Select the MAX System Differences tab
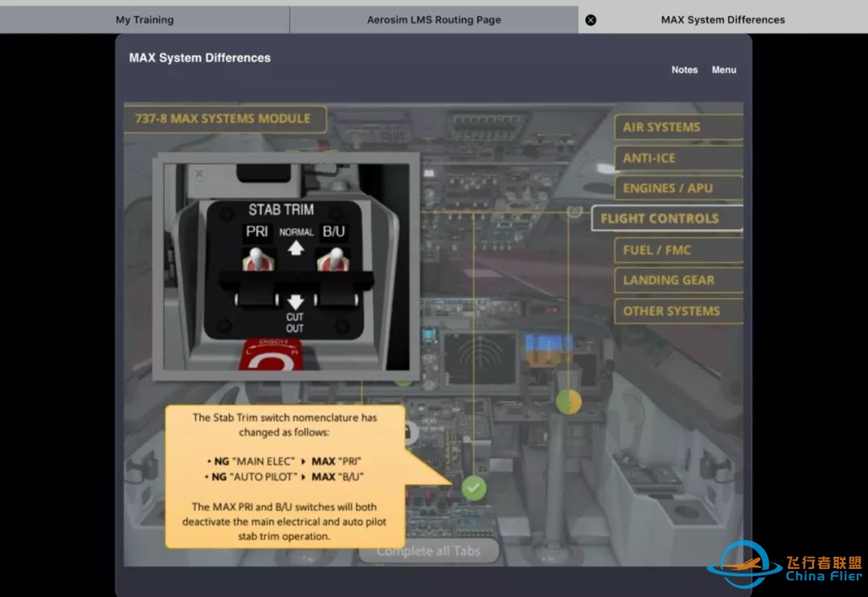Image resolution: width=868 pixels, height=597 pixels. click(723, 20)
